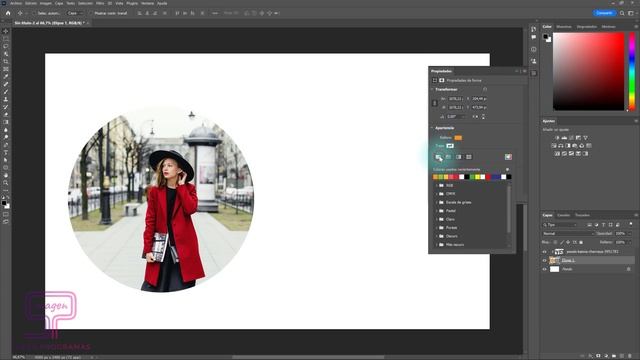640x360 pixels.
Task: Hide the top smart object layer eye
Action: (544, 252)
